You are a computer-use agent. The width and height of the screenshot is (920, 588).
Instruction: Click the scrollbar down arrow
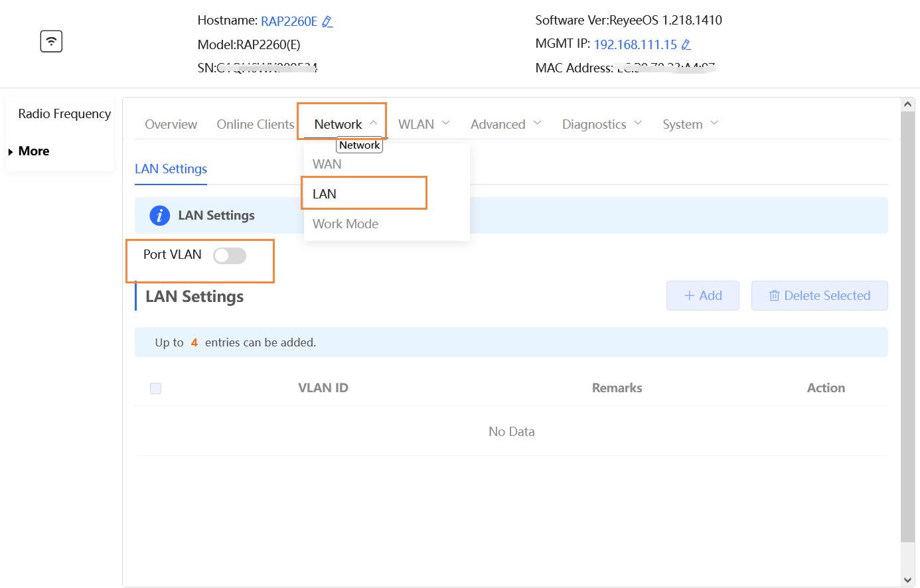pyautogui.click(x=907, y=581)
